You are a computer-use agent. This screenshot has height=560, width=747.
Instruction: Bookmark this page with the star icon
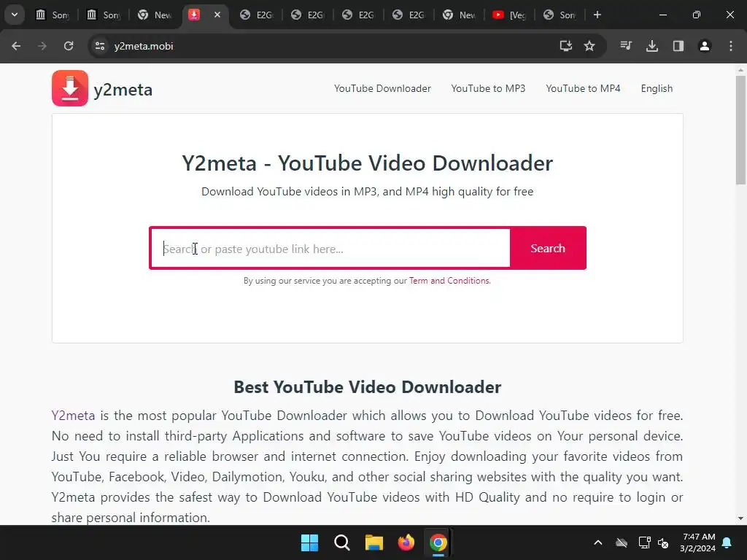tap(589, 46)
